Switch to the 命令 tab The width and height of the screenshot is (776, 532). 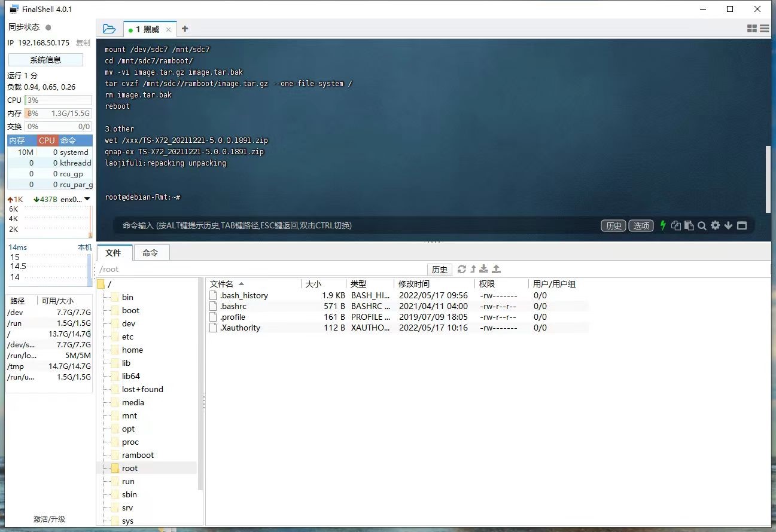tap(150, 253)
